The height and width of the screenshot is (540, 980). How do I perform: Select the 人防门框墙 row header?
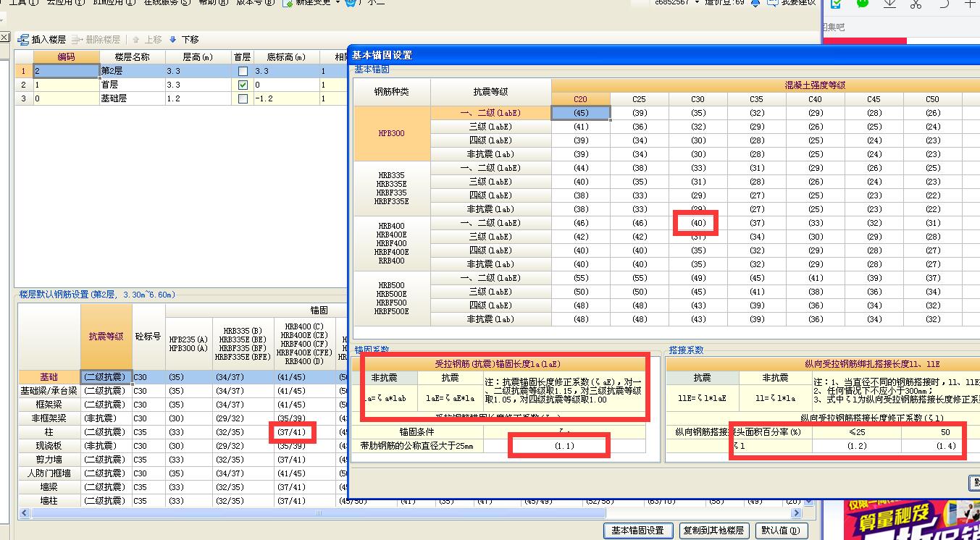49,473
